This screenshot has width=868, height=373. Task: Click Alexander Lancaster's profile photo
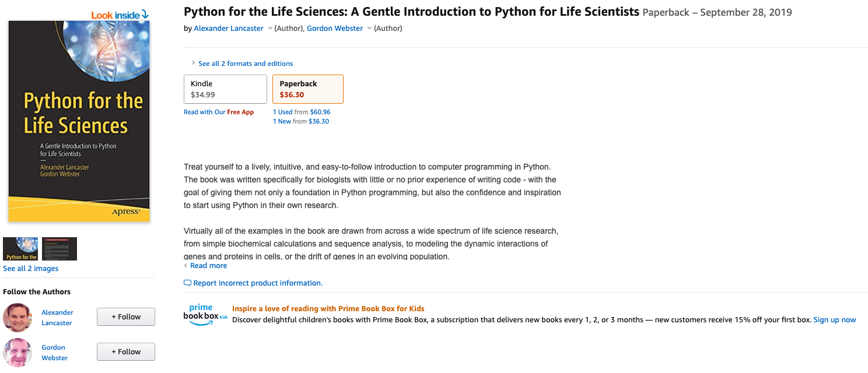(17, 318)
